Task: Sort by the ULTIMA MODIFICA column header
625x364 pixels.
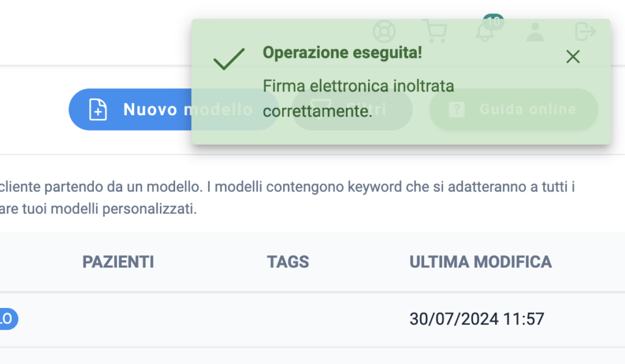Action: [x=480, y=262]
